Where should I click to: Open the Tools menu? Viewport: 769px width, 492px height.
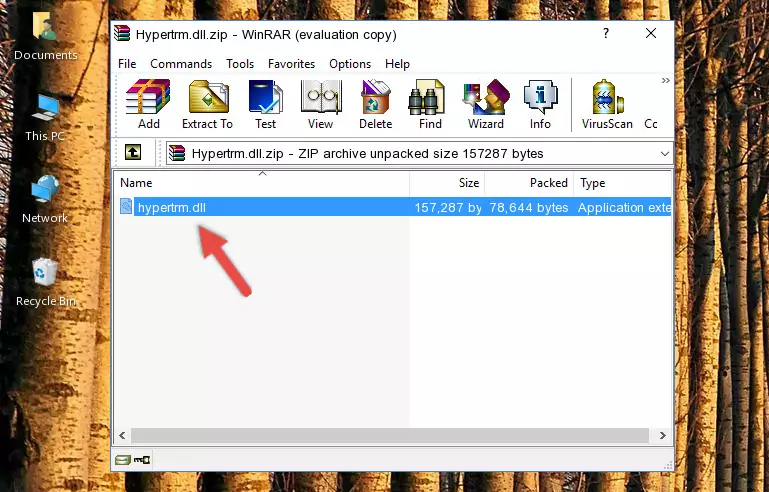tap(240, 64)
